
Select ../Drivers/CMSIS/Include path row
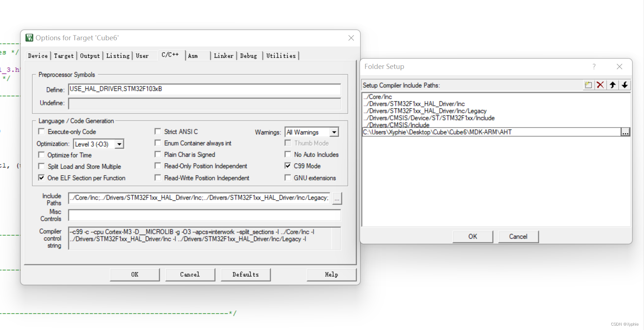click(496, 125)
